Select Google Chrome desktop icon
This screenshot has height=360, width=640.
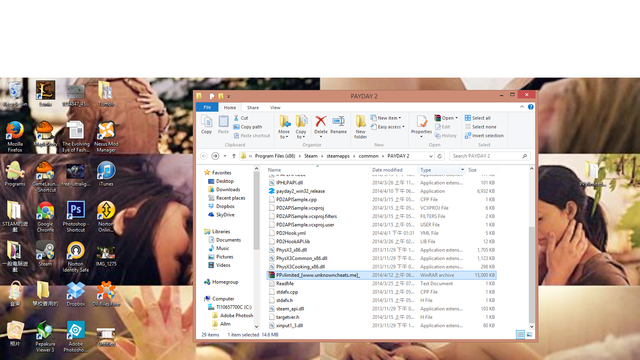pos(45,217)
